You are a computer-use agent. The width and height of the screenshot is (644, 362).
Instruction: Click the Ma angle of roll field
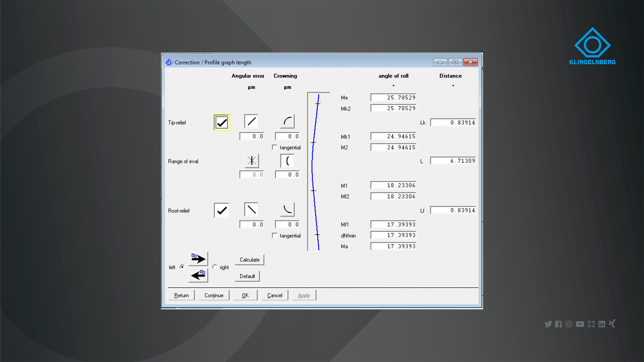click(x=393, y=246)
